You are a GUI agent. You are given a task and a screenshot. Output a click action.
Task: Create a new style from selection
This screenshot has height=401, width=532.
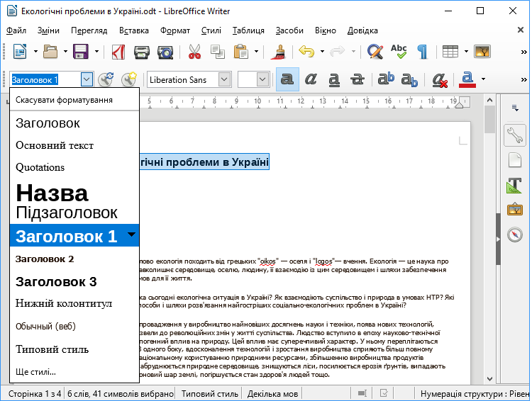point(129,79)
